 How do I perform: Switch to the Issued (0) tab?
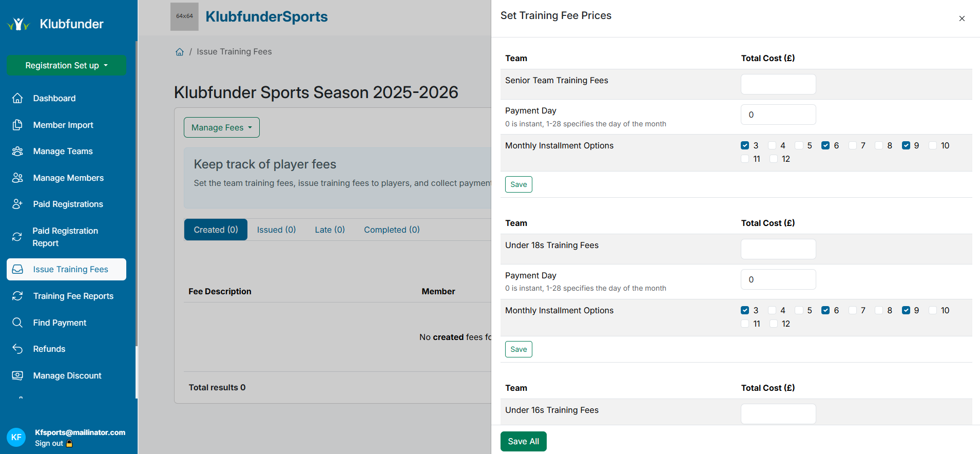(276, 230)
